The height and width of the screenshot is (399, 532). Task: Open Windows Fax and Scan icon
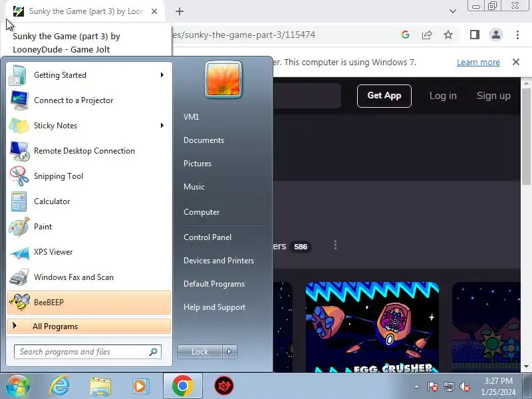(19, 277)
